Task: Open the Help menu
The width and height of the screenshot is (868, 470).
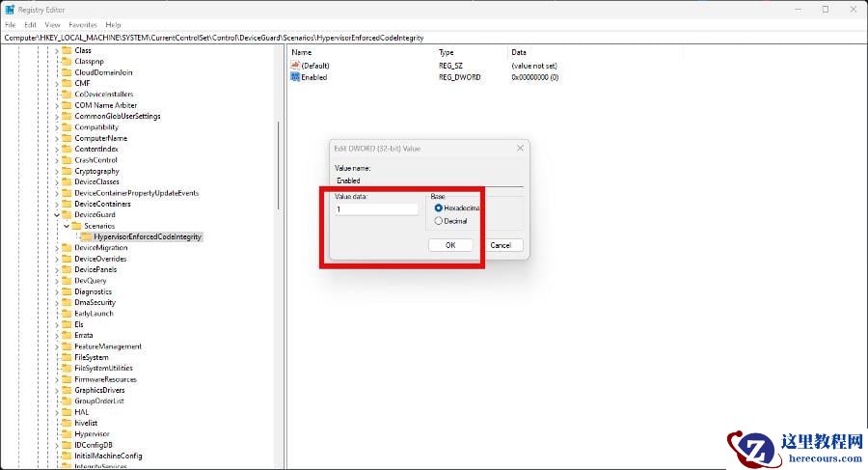Action: (113, 25)
